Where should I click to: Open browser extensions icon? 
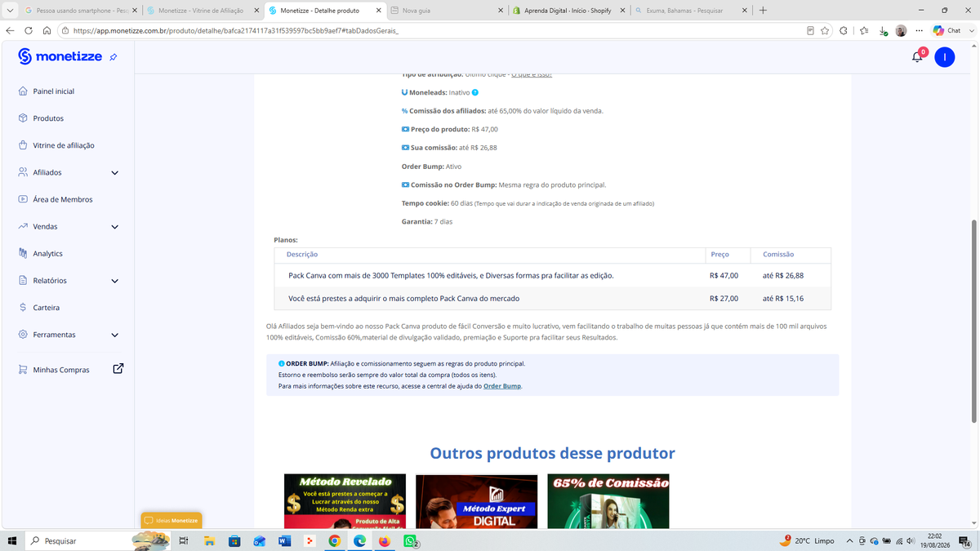(x=844, y=30)
